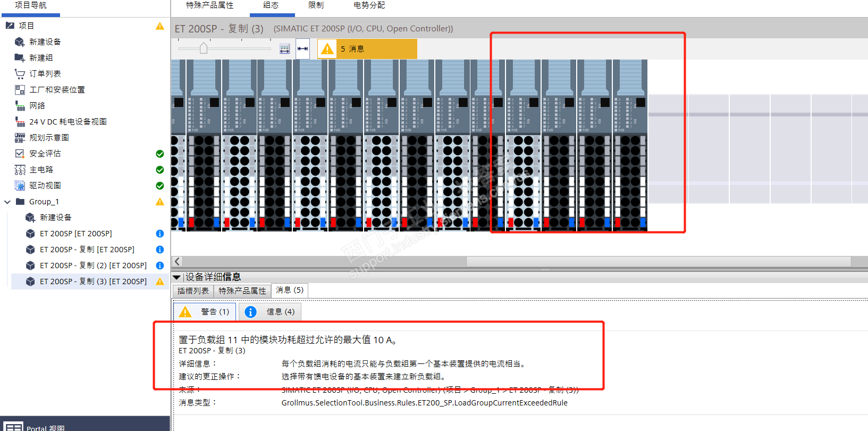The width and height of the screenshot is (868, 431).
Task: Click the top-level 新建设备 device icon
Action: [x=20, y=42]
